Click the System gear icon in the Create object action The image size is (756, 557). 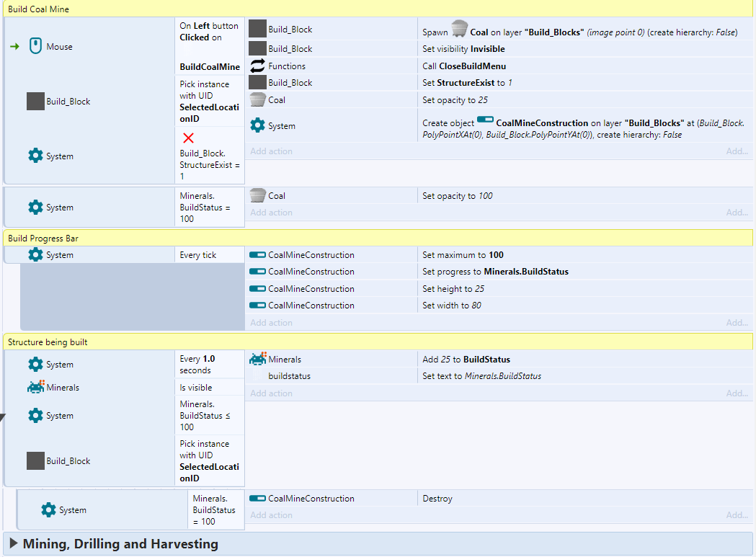click(x=257, y=125)
